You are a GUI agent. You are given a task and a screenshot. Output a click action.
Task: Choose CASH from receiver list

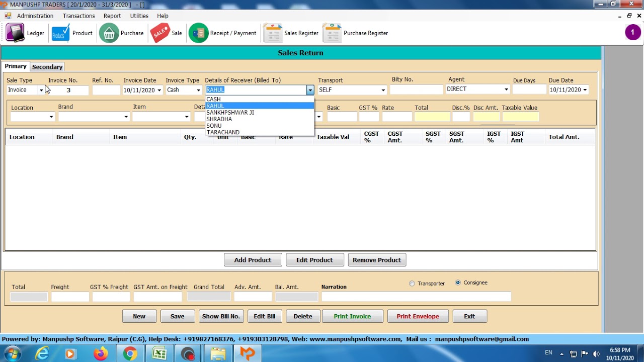(x=260, y=99)
